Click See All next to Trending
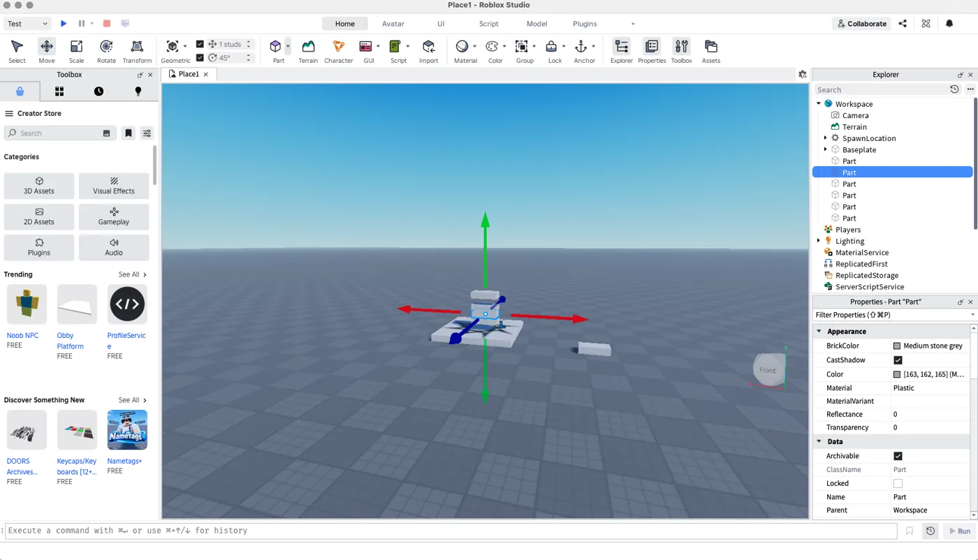This screenshot has width=978, height=560. (133, 274)
